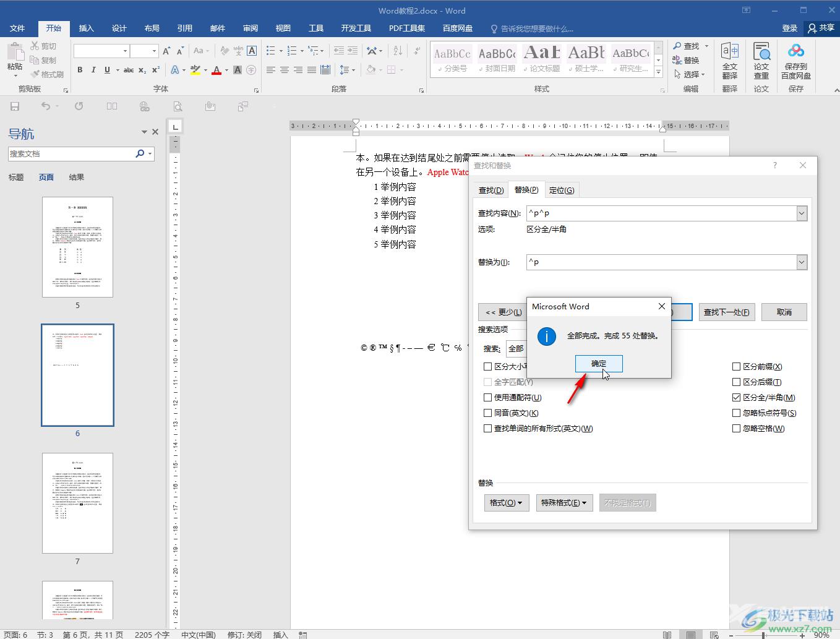The image size is (840, 639).
Task: Click the Format Painter button
Action: [x=47, y=74]
